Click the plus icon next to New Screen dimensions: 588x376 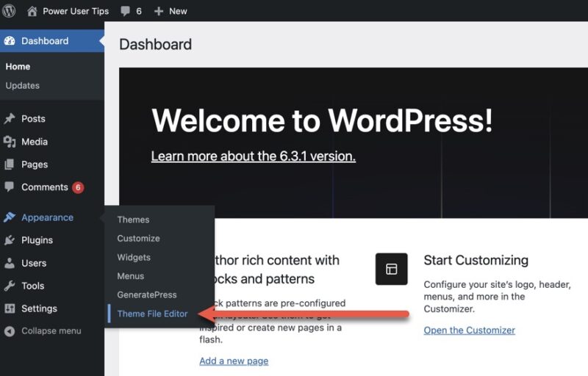coord(159,11)
